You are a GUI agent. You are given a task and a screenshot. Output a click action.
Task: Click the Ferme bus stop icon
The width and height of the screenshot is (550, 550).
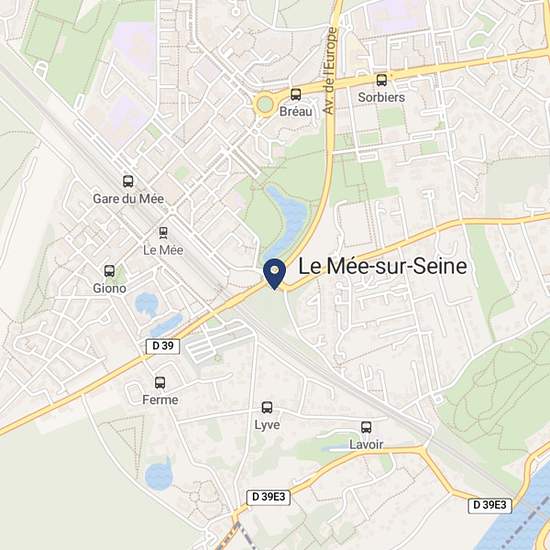pyautogui.click(x=160, y=382)
